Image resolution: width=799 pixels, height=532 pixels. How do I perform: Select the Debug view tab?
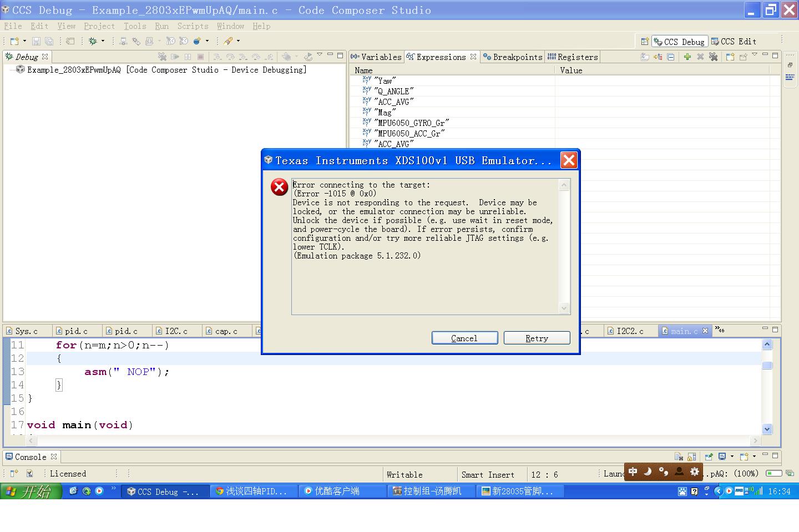click(x=26, y=57)
